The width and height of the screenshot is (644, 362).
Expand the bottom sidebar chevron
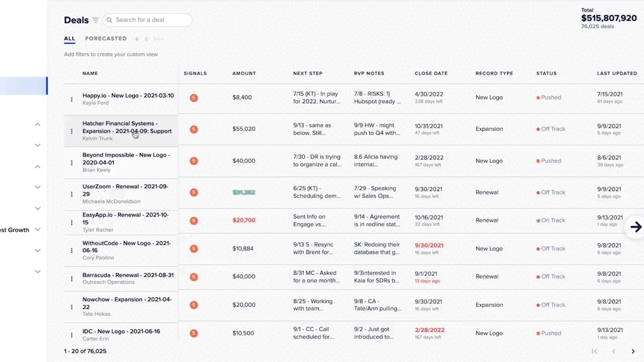(37, 271)
